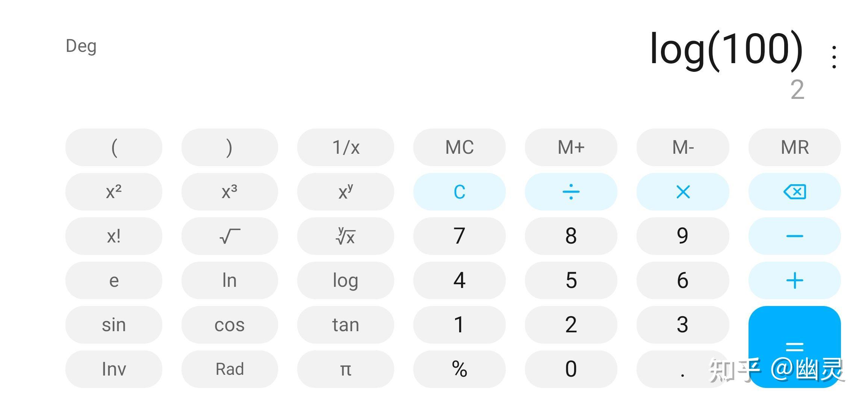
Task: Tap the minus operator key
Action: coord(794,236)
